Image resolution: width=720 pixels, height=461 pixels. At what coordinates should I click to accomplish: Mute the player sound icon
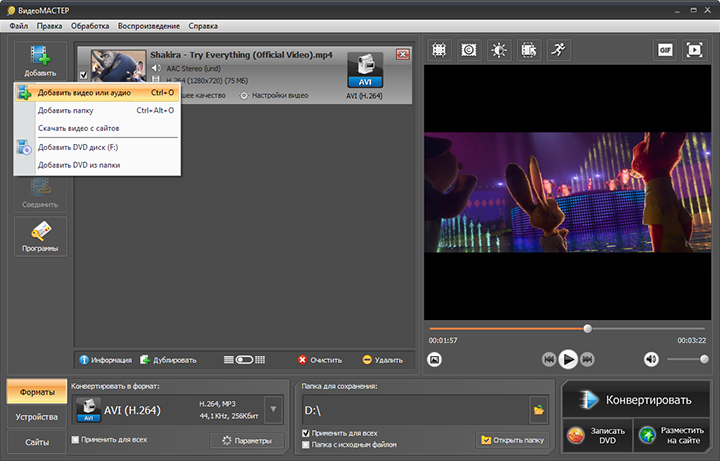pos(651,359)
